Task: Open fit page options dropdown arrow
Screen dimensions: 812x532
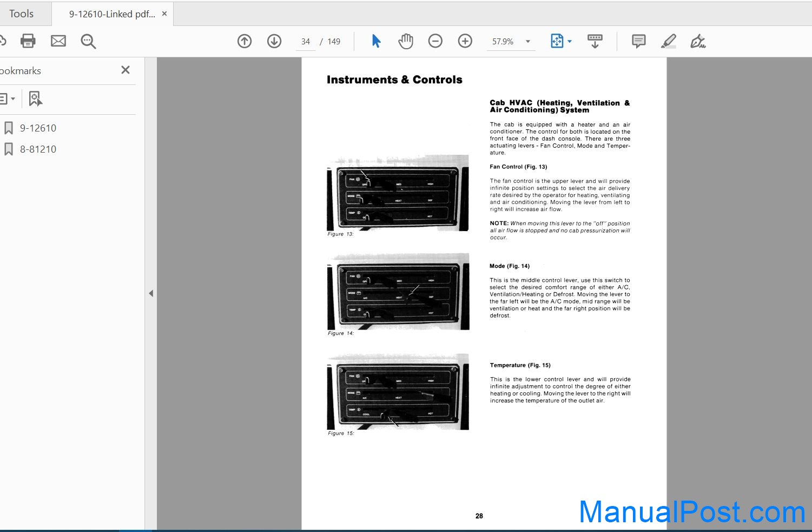Action: tap(570, 41)
